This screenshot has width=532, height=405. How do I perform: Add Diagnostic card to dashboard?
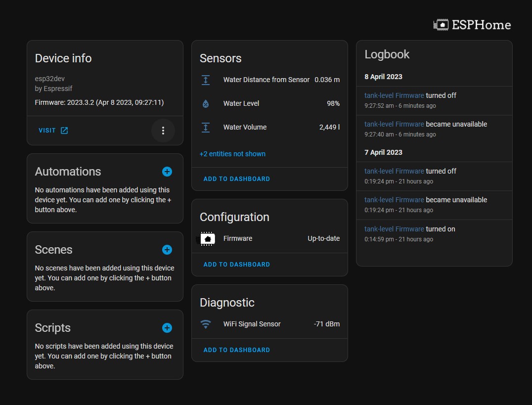tap(237, 350)
